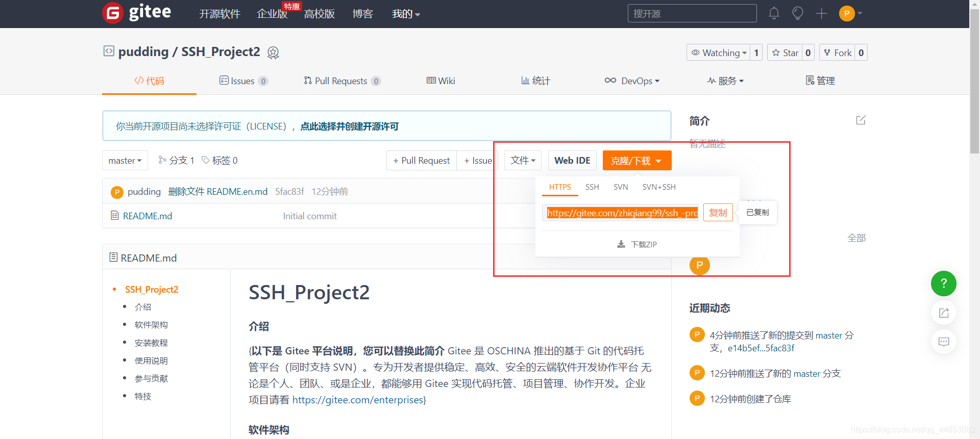Viewport: 980px width, 439px height.
Task: Select the SVN+SSH clone tab
Action: pyautogui.click(x=659, y=187)
